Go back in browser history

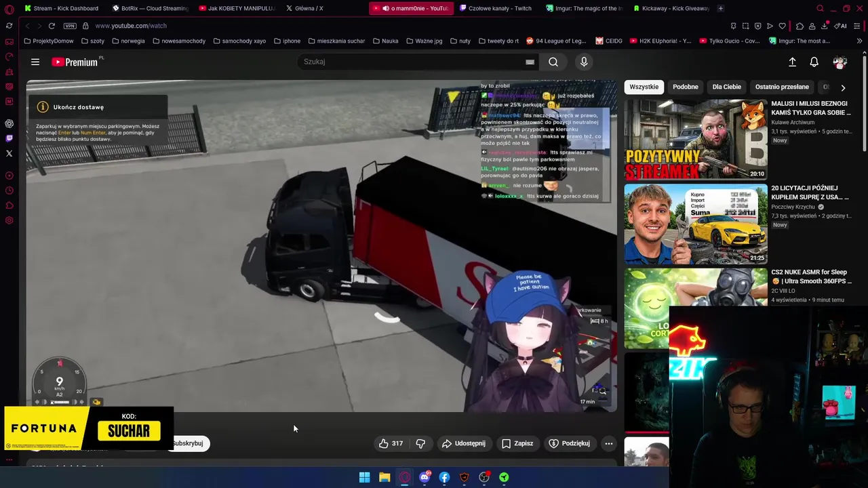point(28,26)
